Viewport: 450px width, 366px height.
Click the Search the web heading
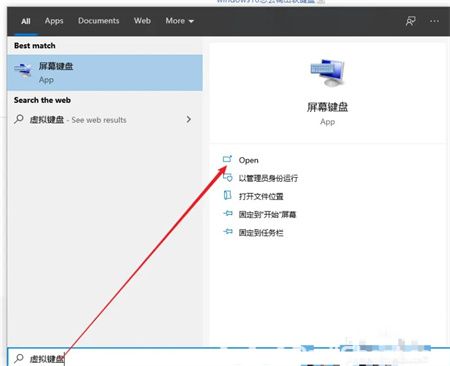point(42,100)
